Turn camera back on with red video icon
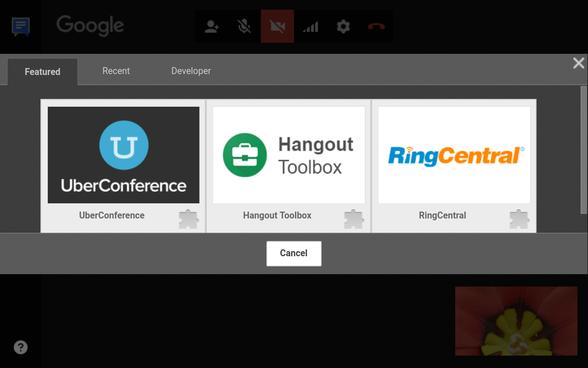This screenshot has width=588, height=368. pyautogui.click(x=277, y=27)
